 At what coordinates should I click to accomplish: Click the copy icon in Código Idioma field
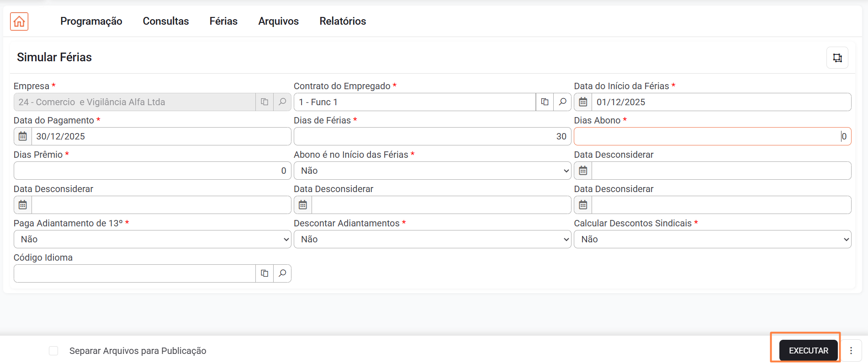[265, 273]
